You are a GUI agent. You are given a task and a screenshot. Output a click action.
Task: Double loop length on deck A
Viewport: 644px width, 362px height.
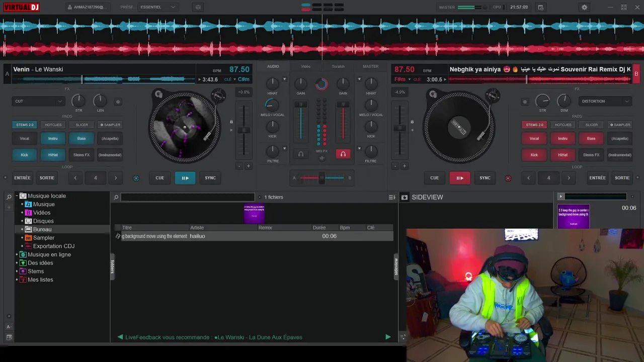[116, 177]
